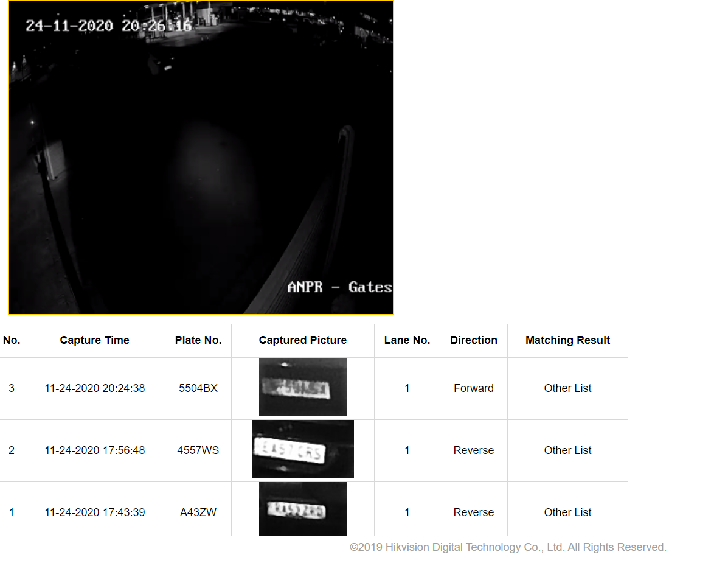The height and width of the screenshot is (563, 728).
Task: Click the timestamp overlay on the camera feed
Action: pos(108,26)
